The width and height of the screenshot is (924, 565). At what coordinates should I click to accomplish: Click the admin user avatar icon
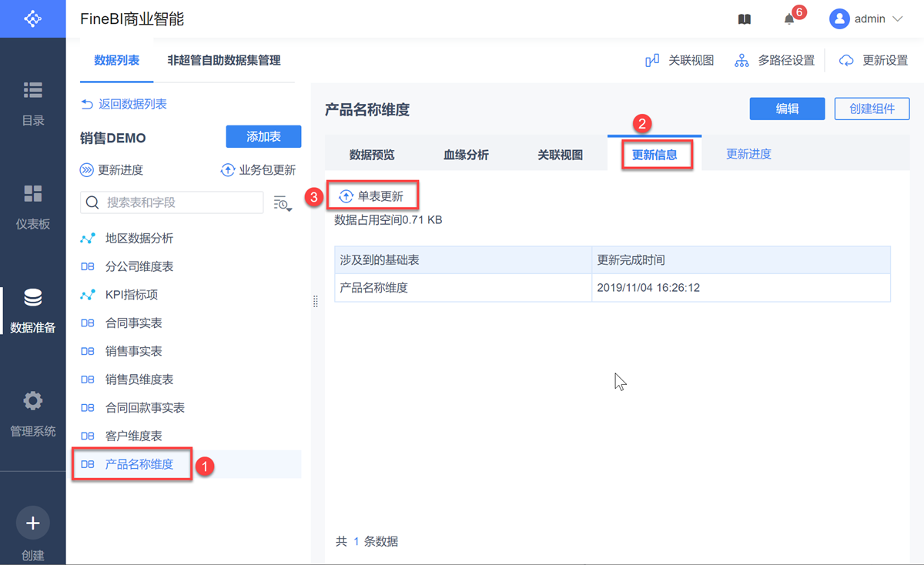pos(839,19)
